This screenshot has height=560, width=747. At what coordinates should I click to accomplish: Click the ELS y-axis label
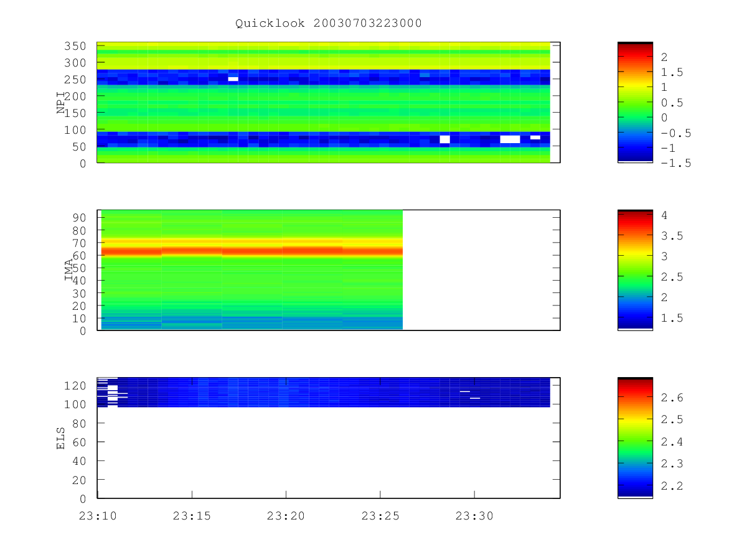(x=61, y=438)
